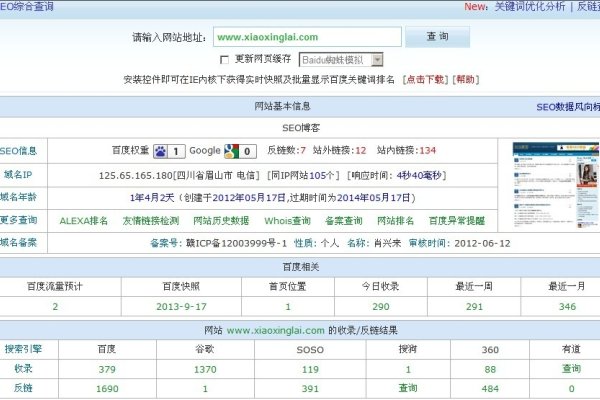Click the 有道 收录 查询 link
600x400 pixels.
[571, 369]
